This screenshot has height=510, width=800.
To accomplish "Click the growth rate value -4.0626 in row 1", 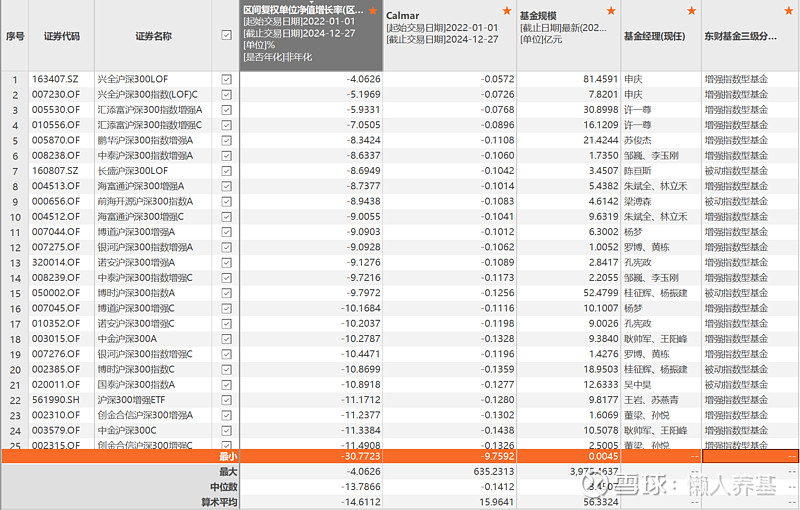I will pos(363,79).
